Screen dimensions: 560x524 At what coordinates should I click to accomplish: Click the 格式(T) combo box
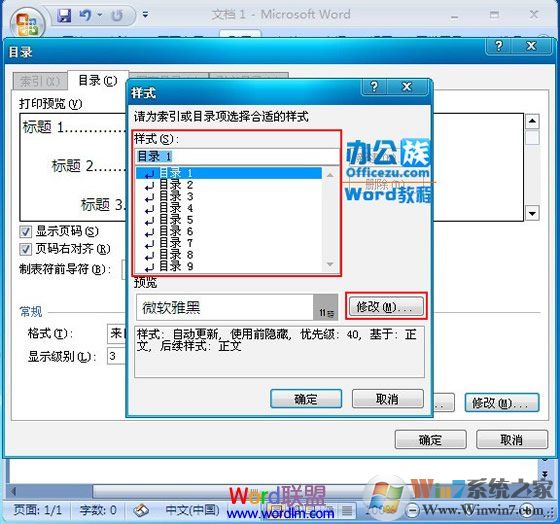(116, 334)
